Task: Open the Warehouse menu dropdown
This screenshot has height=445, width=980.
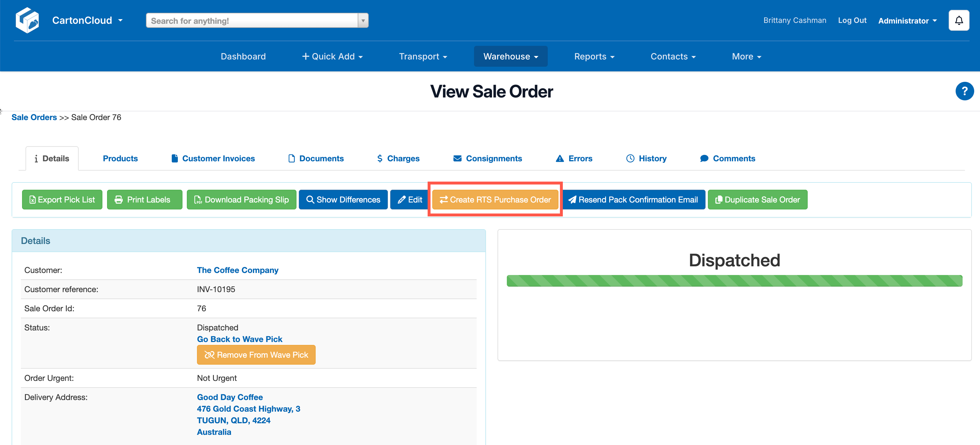Action: (x=510, y=56)
